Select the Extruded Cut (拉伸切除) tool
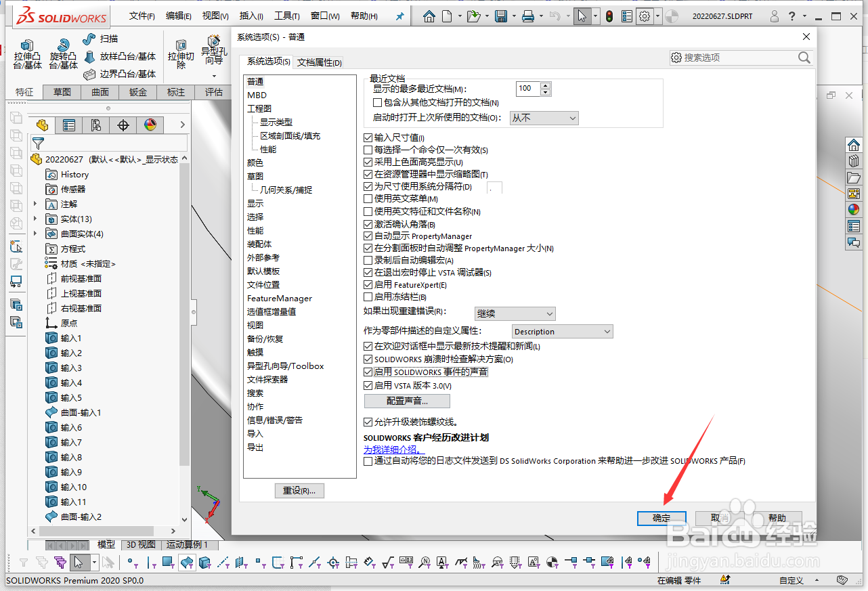The width and height of the screenshot is (868, 591). 181,54
